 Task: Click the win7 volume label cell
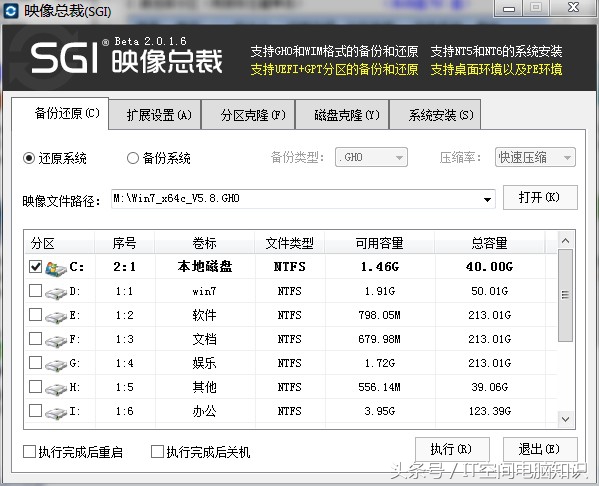coord(204,291)
